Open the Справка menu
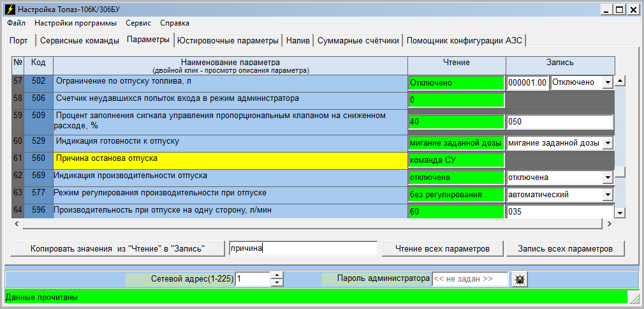The height and width of the screenshot is (309, 644). tap(175, 23)
